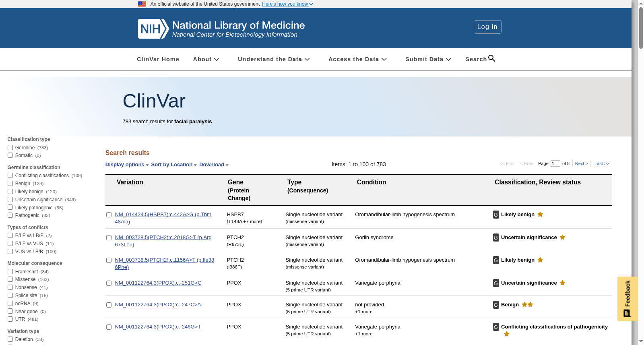Check the Pathogenic filter
Viewport: 644px width, 345px height.
click(10, 215)
